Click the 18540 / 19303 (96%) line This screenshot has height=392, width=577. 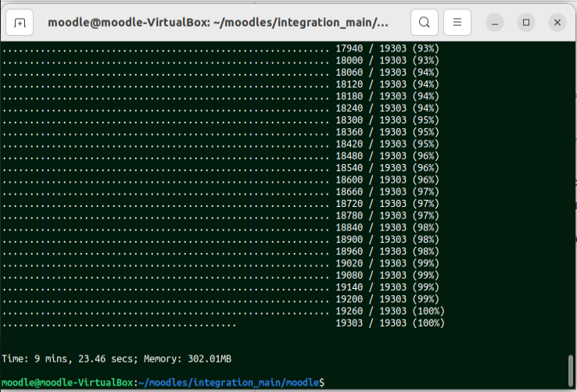click(x=220, y=168)
